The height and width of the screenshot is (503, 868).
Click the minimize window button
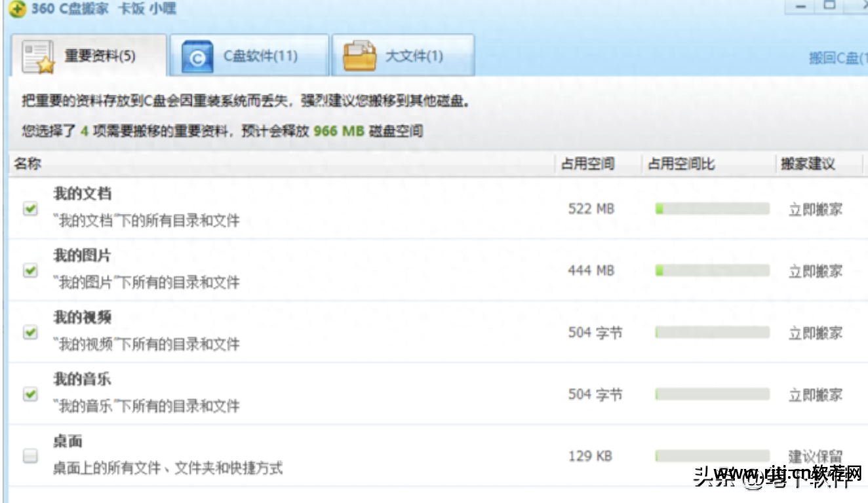pyautogui.click(x=800, y=6)
